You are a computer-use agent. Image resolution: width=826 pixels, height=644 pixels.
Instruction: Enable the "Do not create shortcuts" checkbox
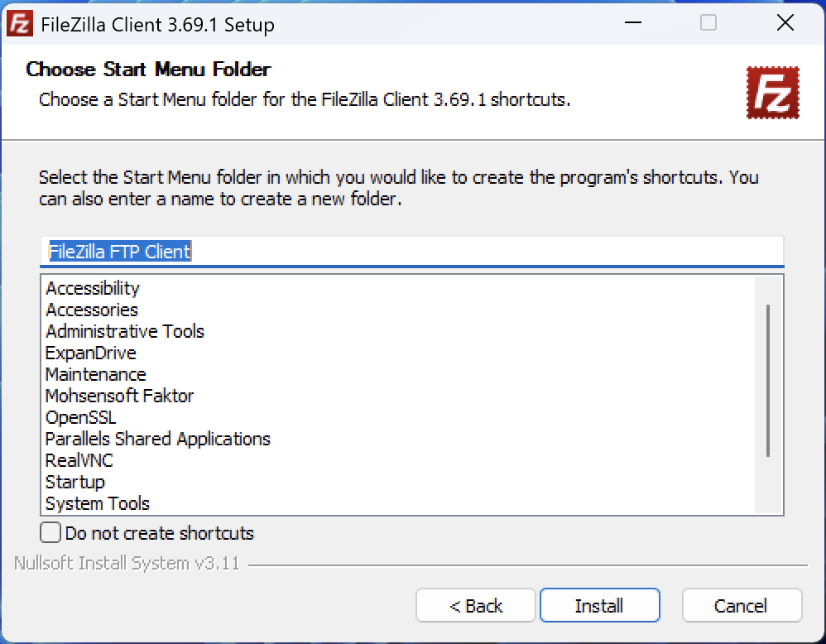[x=50, y=532]
